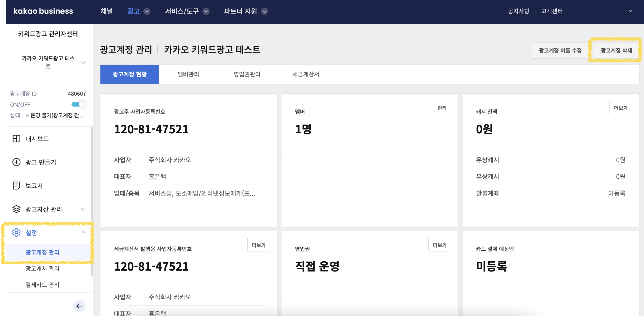Viewport: 644px width, 316px height.
Task: Click the kakao business logo
Action: click(43, 11)
